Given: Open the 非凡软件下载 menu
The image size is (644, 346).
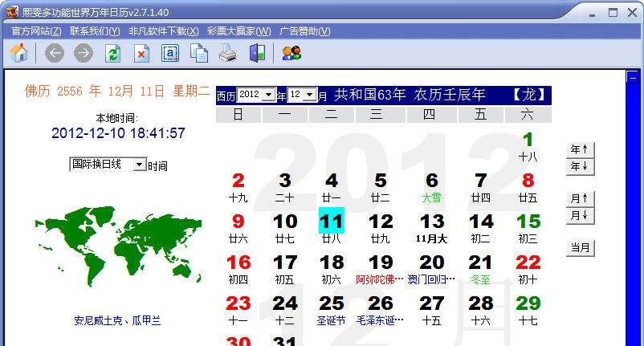Looking at the screenshot, I should click(x=164, y=31).
